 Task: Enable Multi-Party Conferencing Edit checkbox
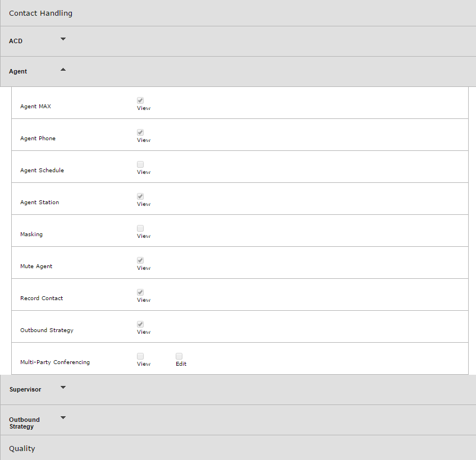[179, 356]
